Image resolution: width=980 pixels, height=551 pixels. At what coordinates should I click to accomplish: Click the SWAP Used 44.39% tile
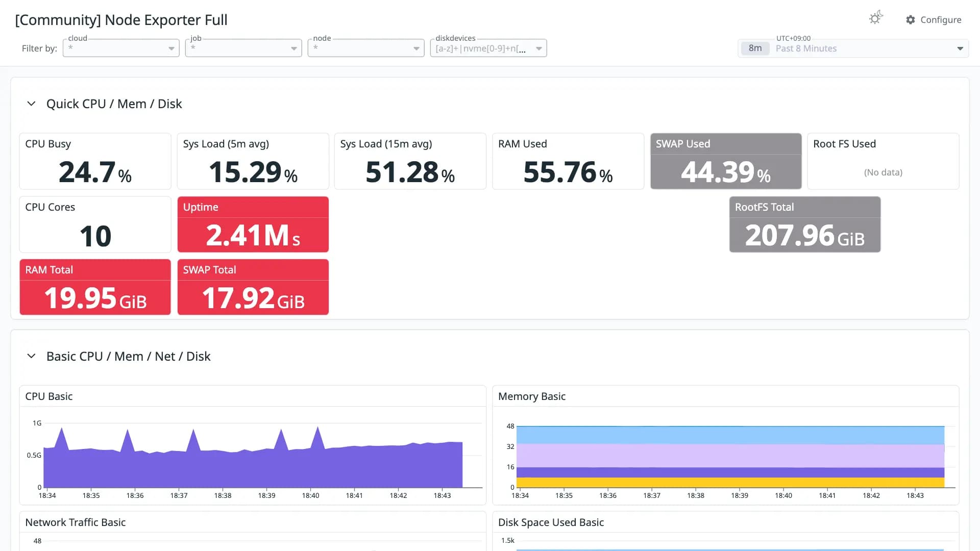(x=726, y=161)
